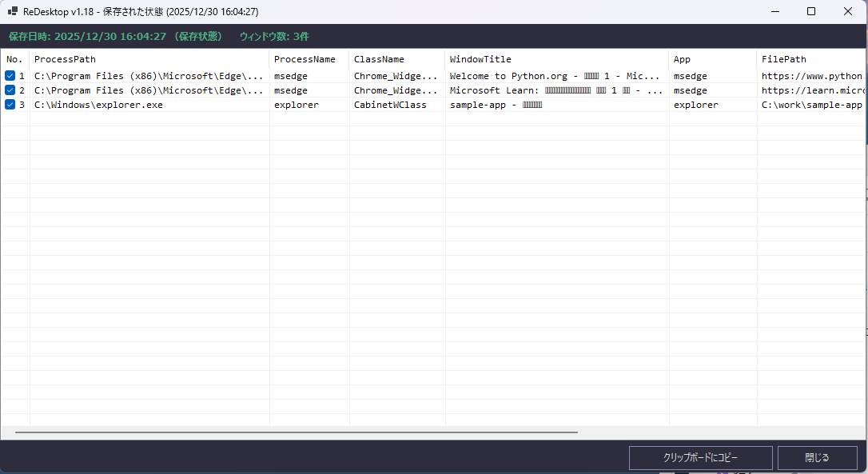Select the Welcome to Python.org window row
This screenshot has height=474, width=868.
[x=434, y=76]
